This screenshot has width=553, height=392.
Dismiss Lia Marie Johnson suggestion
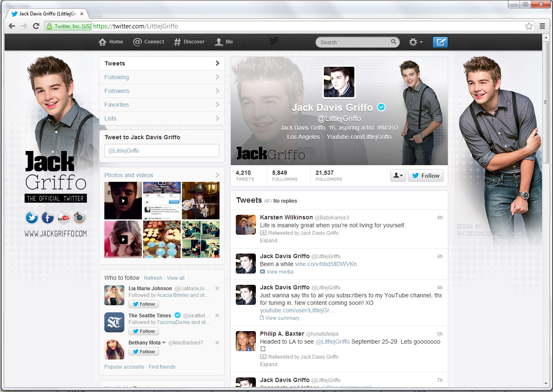pos(217,289)
